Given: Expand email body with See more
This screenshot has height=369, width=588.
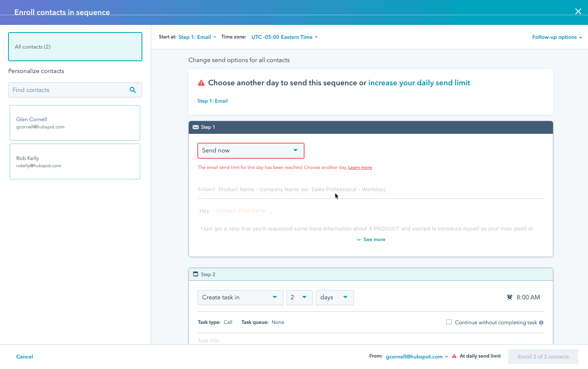Looking at the screenshot, I should coord(371,240).
